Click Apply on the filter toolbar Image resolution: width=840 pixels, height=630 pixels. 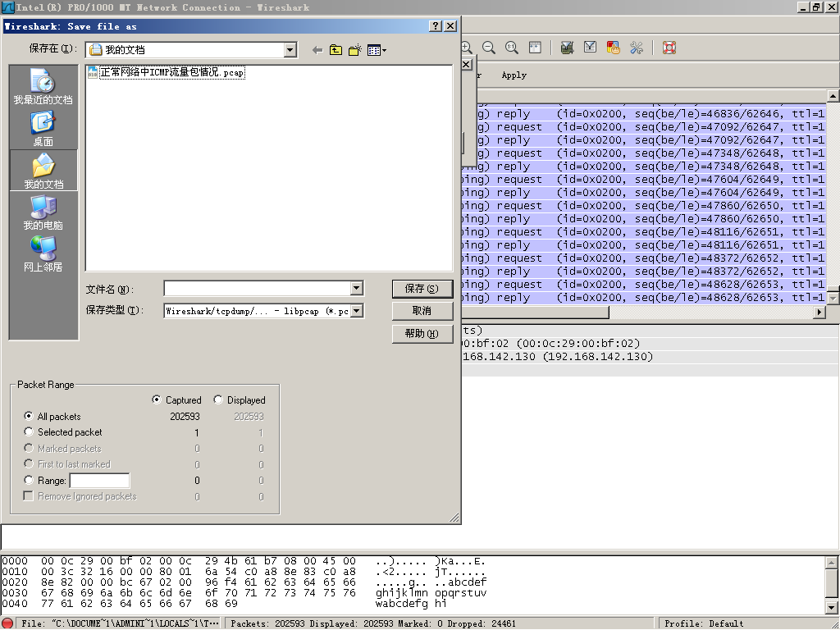tap(514, 75)
